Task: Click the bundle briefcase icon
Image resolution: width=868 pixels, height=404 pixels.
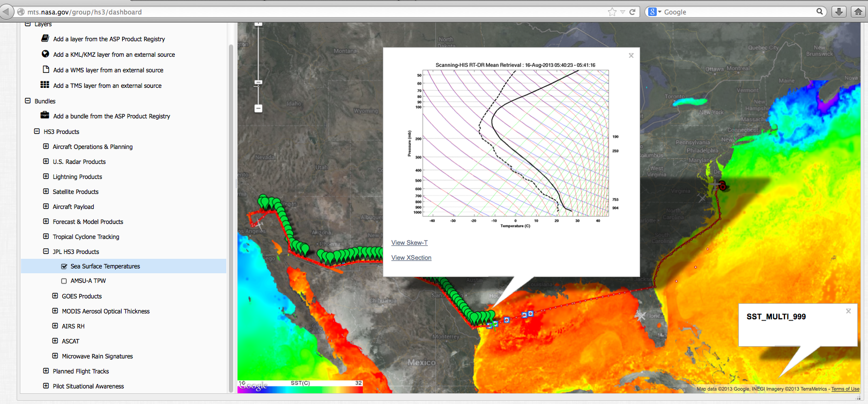Action: [x=45, y=115]
